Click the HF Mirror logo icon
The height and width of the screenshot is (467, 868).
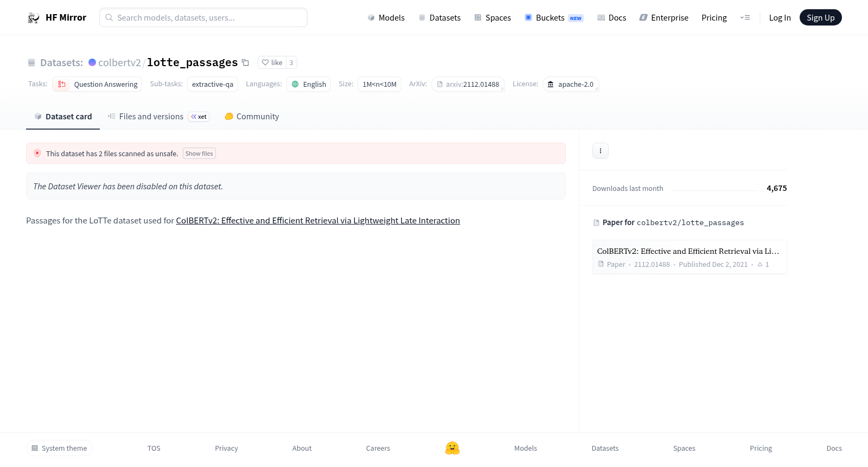[x=34, y=18]
